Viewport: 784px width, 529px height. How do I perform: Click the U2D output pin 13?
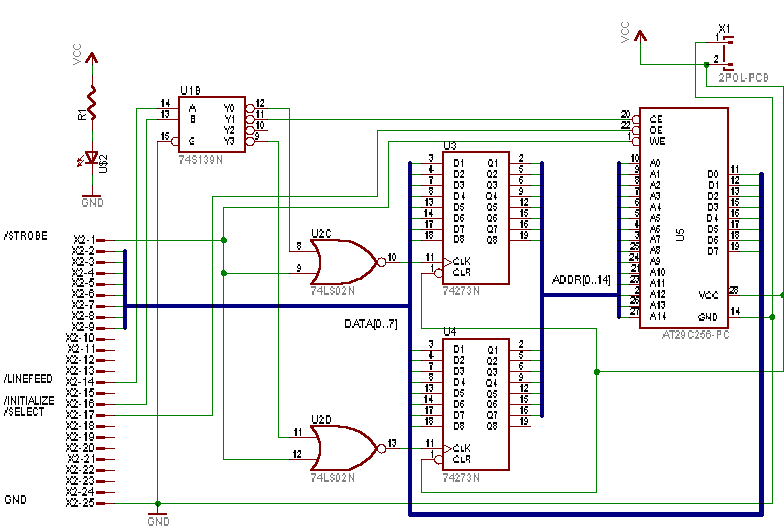392,445
